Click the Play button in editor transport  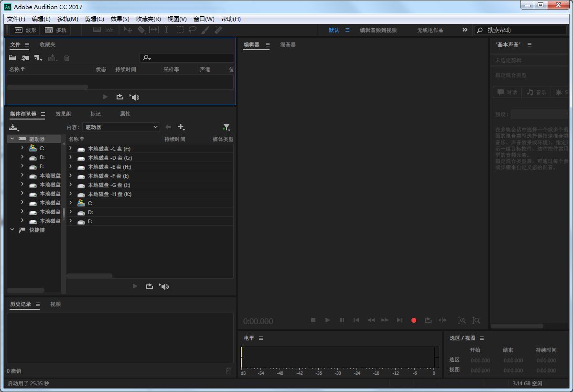pos(327,320)
